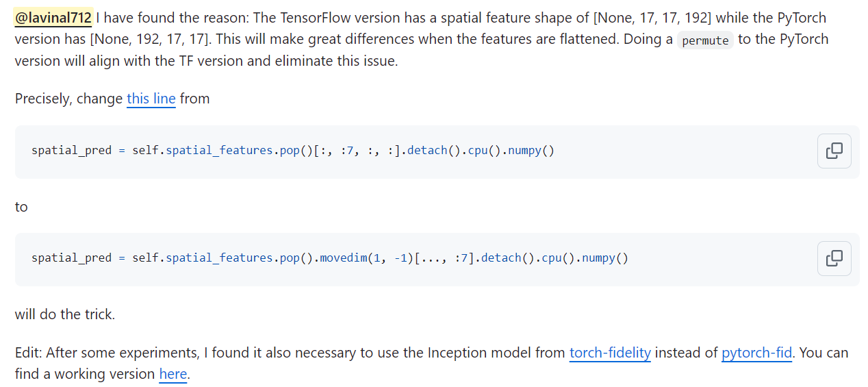
Task: Click 'spatial_pred' in the second code block
Action: 71,258
